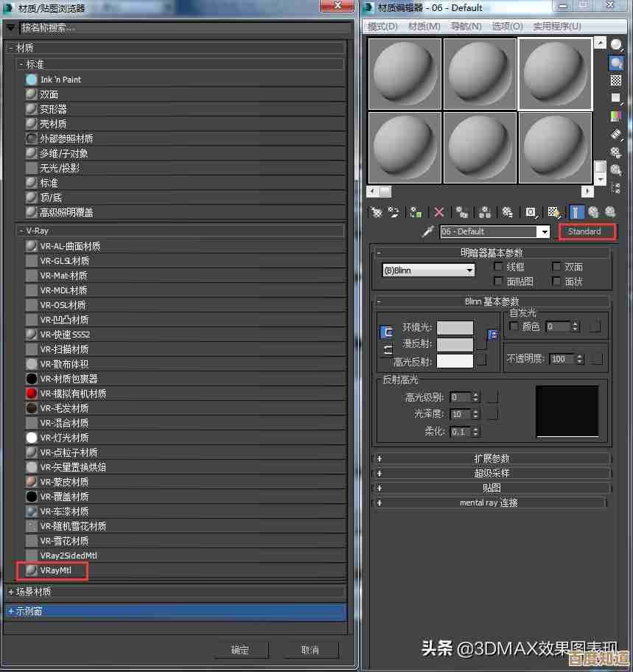Enable the 双面 (2-Sided) checkbox

point(556,267)
